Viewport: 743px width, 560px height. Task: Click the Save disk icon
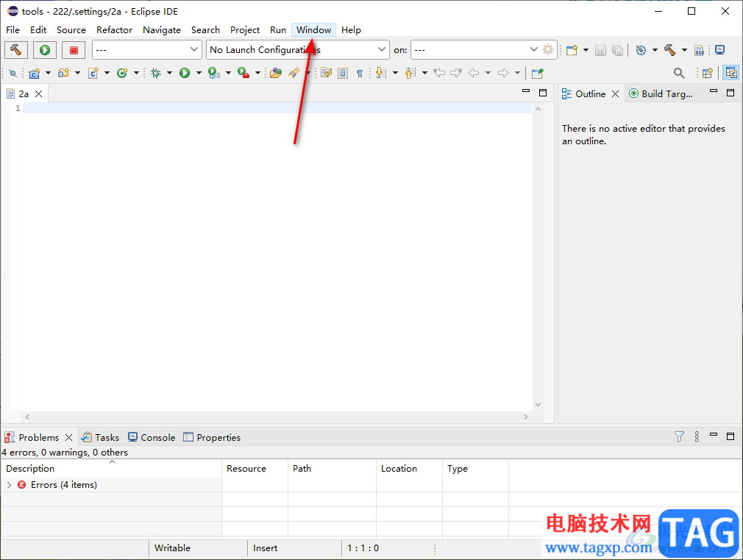pyautogui.click(x=600, y=50)
